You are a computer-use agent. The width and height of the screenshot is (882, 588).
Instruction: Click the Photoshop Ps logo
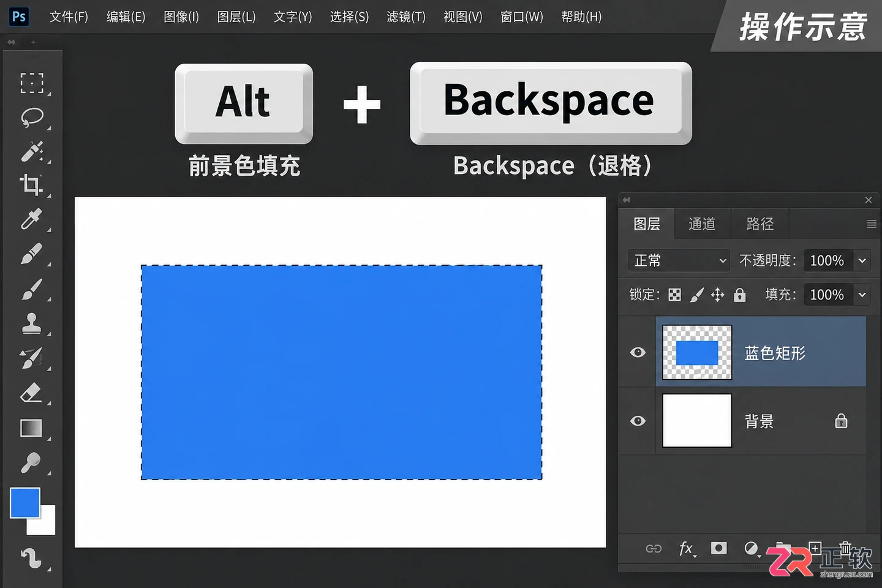19,17
